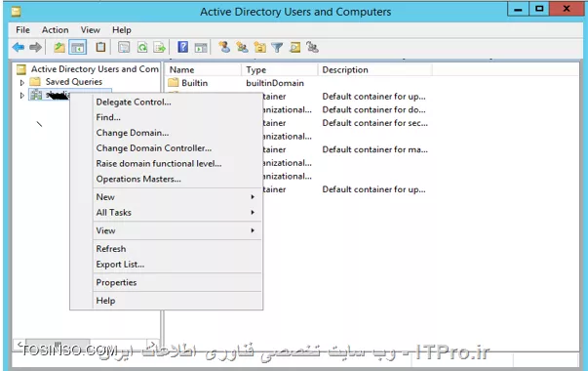
Task: Click the domain node icon in tree
Action: pos(36,95)
